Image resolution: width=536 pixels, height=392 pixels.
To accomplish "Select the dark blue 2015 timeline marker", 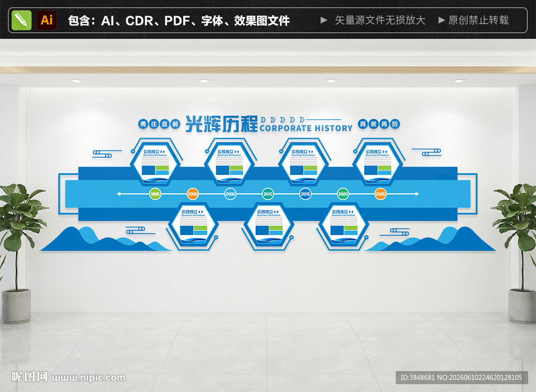I will [x=305, y=194].
